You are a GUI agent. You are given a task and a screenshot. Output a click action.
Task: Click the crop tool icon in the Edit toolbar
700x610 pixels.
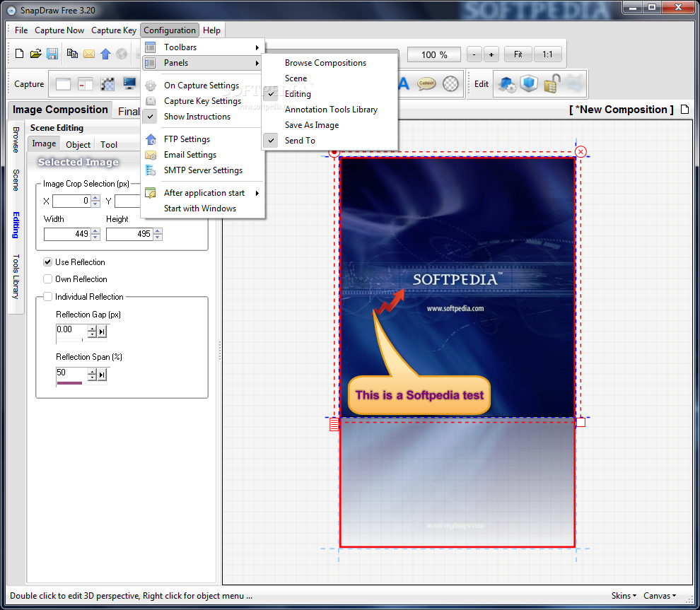(575, 83)
